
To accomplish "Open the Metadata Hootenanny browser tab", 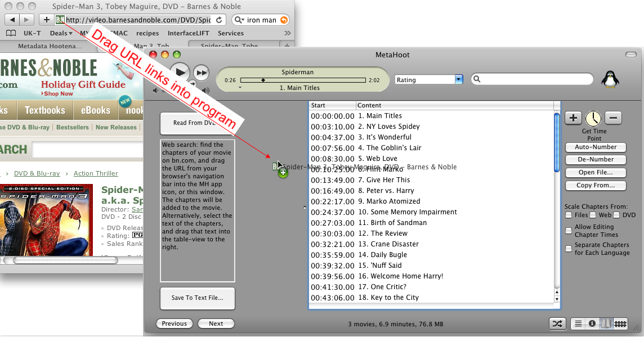I will (x=50, y=46).
